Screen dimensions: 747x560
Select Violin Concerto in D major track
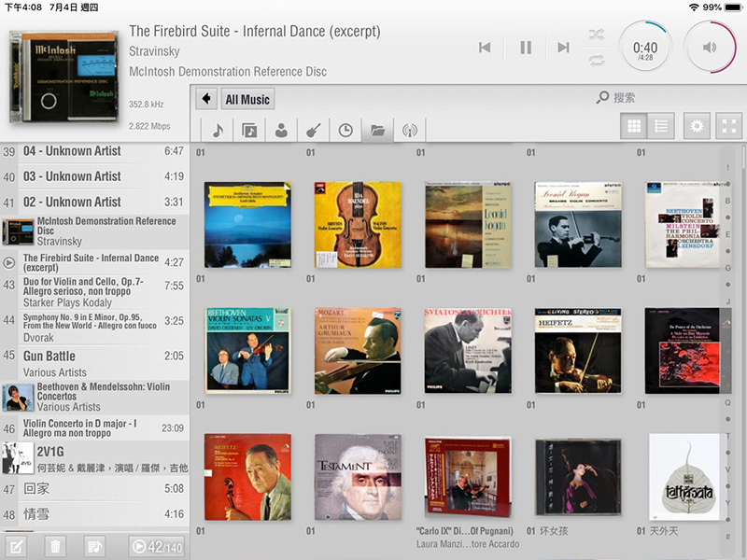tap(94, 428)
